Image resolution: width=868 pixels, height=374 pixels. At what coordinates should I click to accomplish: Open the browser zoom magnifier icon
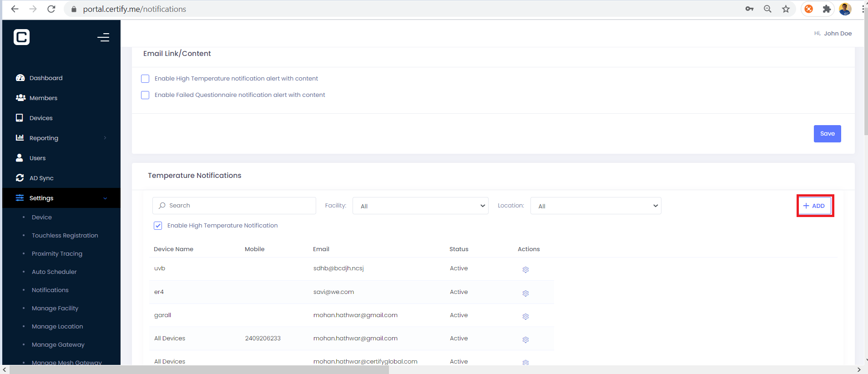tap(767, 9)
